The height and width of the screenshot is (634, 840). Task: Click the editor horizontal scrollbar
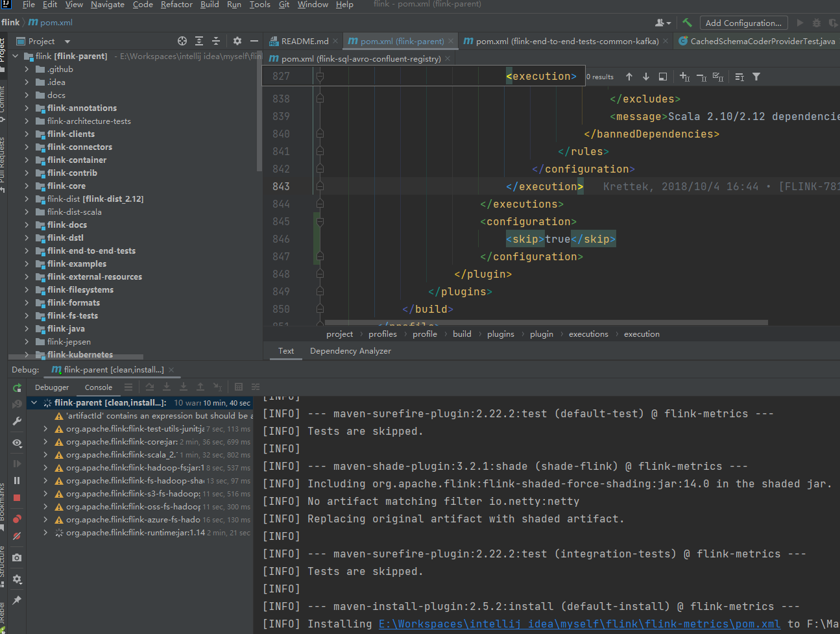click(x=546, y=322)
